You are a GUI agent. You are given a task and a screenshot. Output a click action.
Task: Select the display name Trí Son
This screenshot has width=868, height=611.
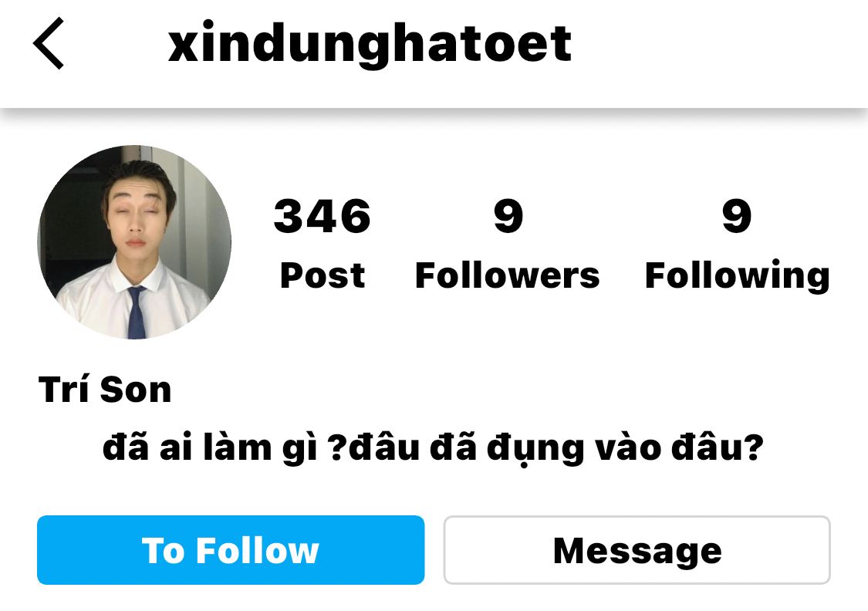[105, 389]
